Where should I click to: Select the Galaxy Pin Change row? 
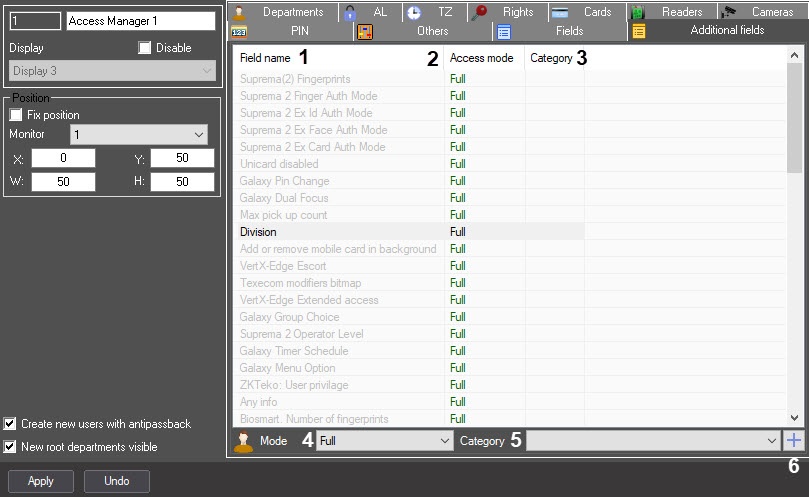pos(409,181)
